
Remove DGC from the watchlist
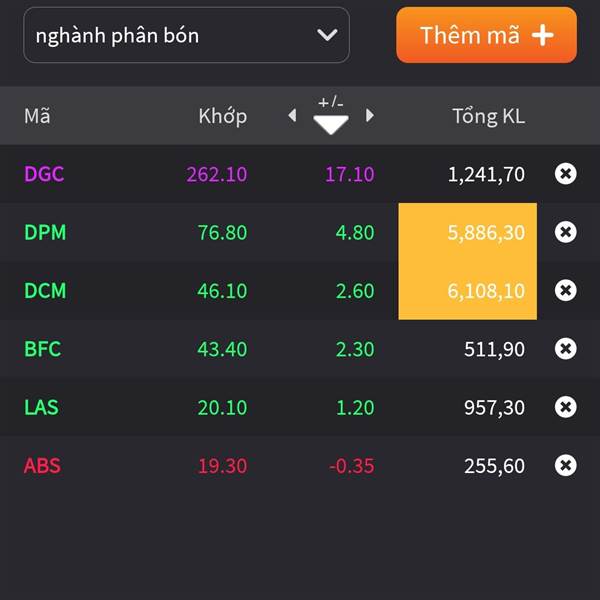tap(565, 174)
